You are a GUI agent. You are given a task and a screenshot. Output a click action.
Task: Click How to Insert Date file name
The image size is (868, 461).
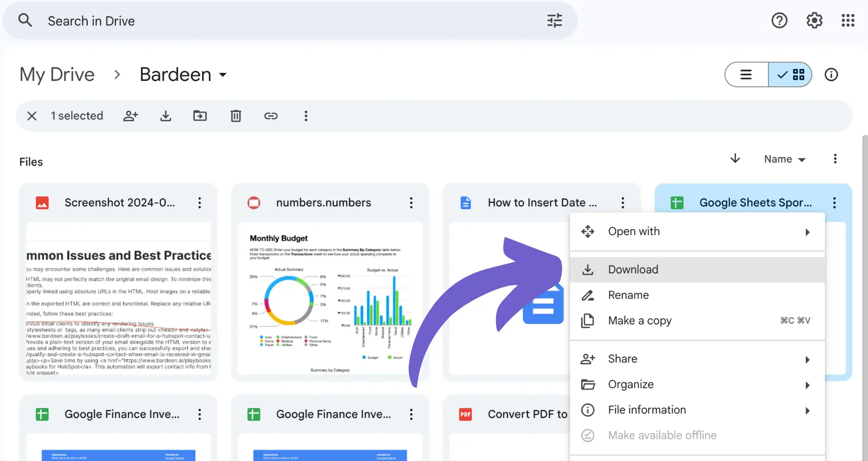(542, 202)
